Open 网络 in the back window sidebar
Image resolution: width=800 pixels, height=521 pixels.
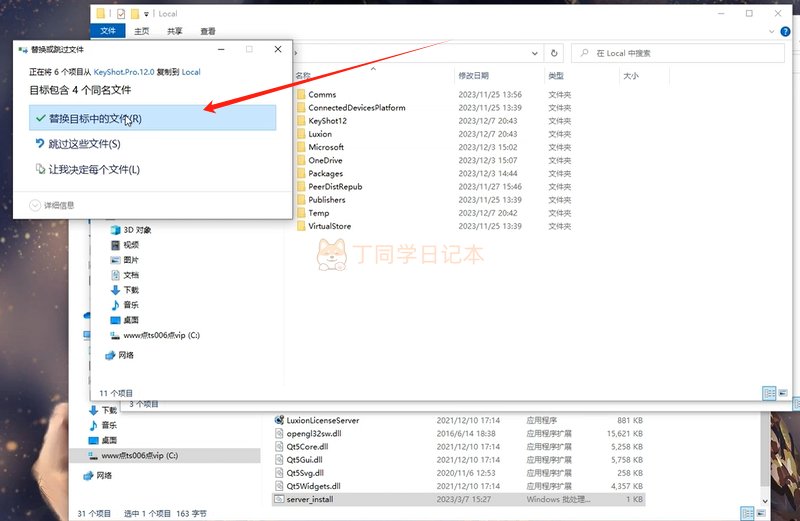tap(98, 476)
